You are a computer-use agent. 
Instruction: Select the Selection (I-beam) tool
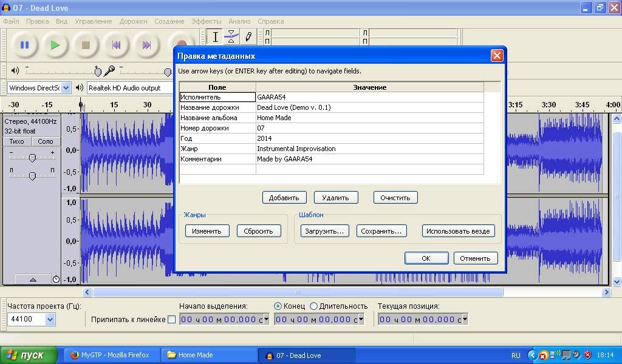(215, 37)
